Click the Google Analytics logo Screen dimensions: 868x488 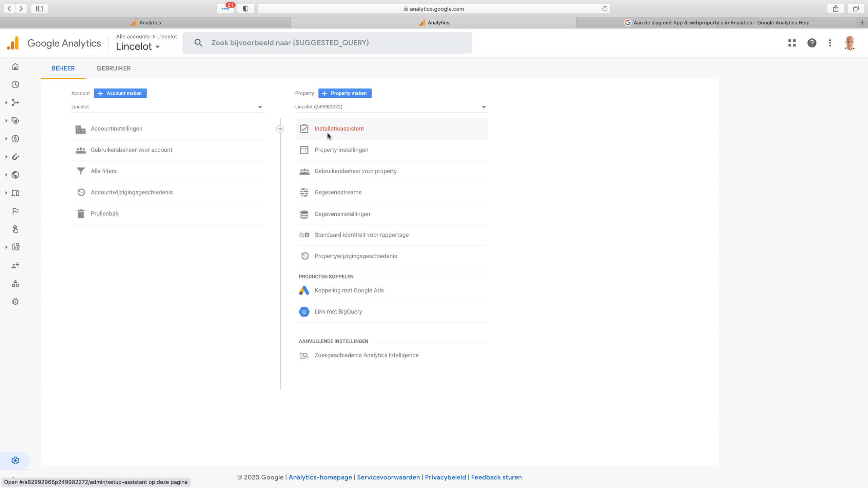click(54, 43)
